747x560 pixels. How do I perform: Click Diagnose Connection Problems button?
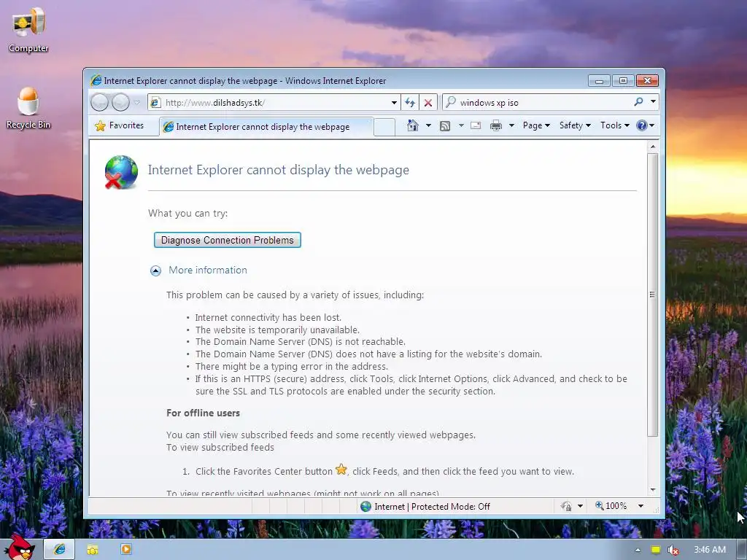point(228,240)
